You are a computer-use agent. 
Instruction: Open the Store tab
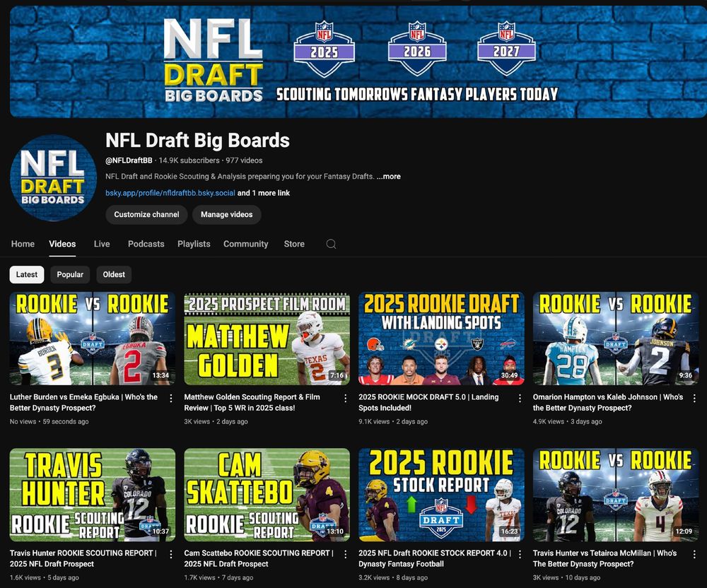pyautogui.click(x=294, y=244)
